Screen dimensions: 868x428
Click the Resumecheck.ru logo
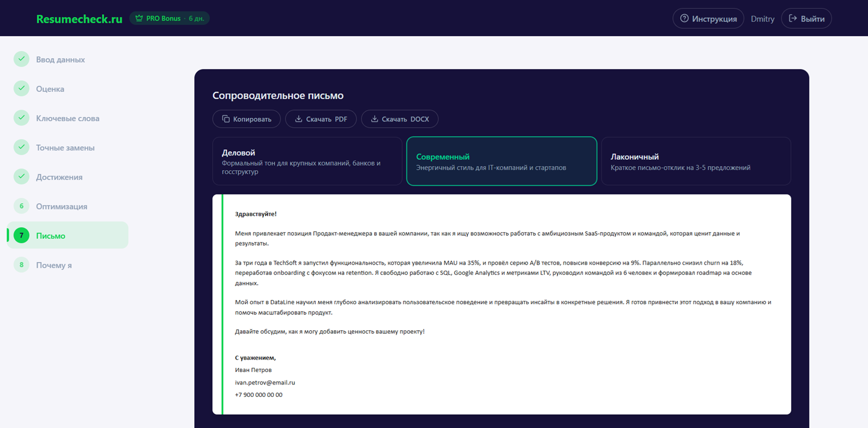(79, 18)
